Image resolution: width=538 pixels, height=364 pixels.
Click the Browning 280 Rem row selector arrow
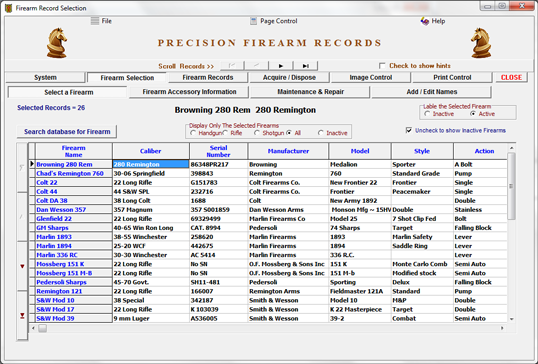32,164
